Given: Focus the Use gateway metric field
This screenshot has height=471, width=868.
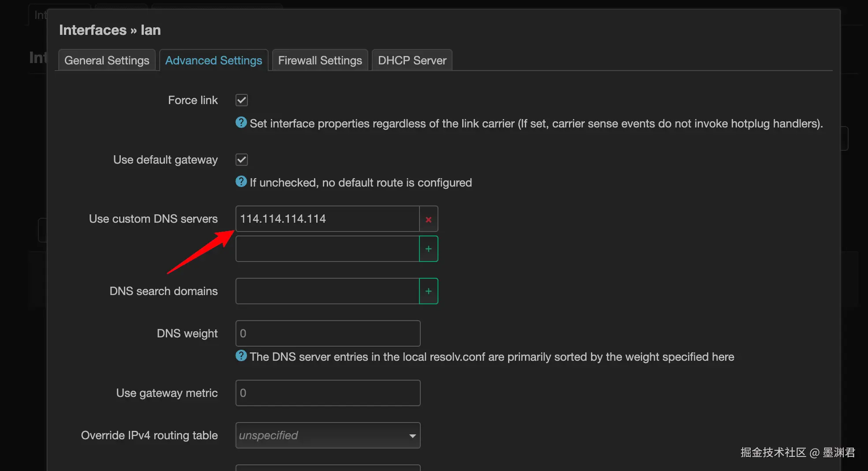Looking at the screenshot, I should point(327,393).
